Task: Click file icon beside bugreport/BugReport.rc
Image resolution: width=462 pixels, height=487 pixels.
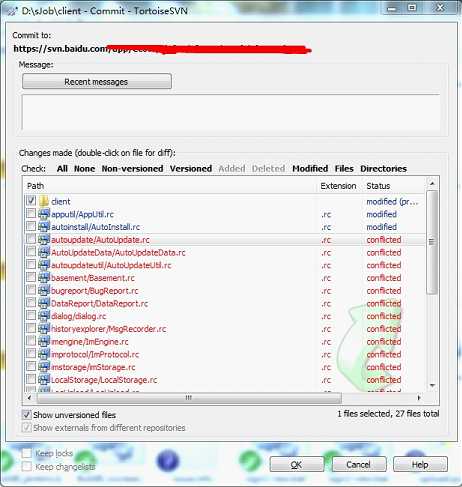Action: point(44,290)
